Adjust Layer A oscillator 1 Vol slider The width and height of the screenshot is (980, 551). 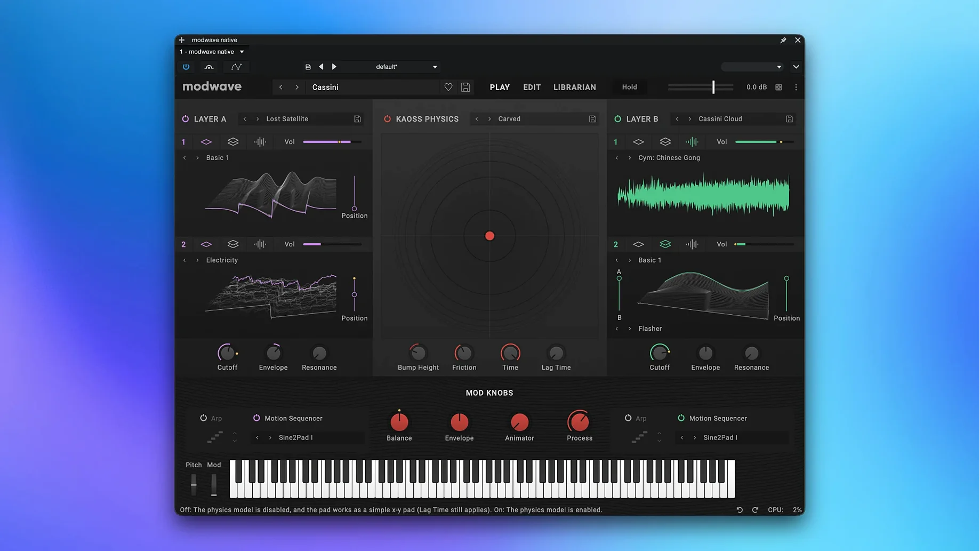[332, 142]
